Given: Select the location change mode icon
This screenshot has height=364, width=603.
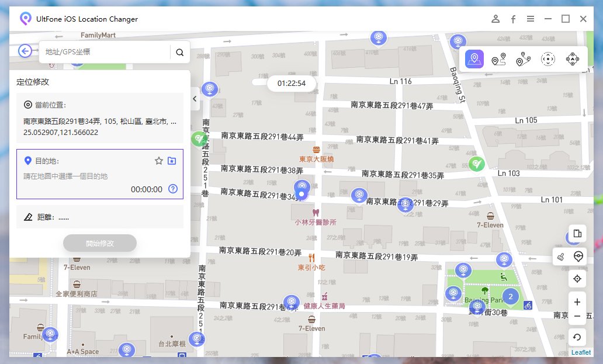Looking at the screenshot, I should point(474,59).
